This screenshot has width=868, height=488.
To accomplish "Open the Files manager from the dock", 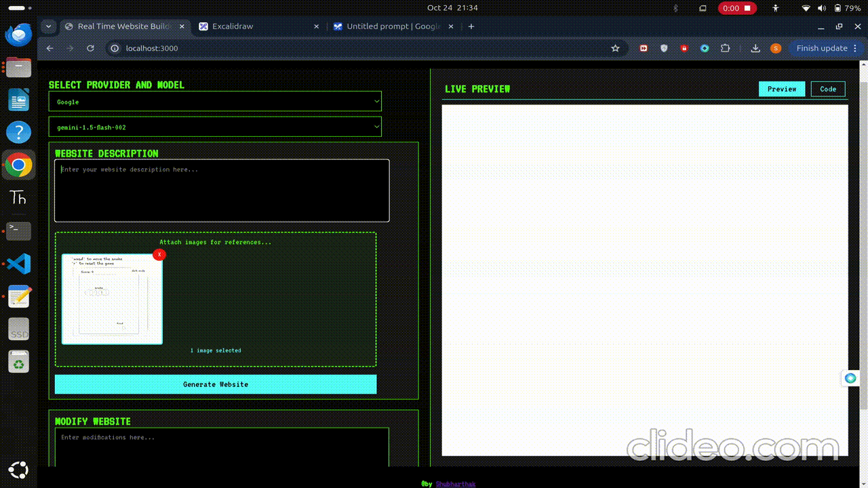I will pos(18,67).
